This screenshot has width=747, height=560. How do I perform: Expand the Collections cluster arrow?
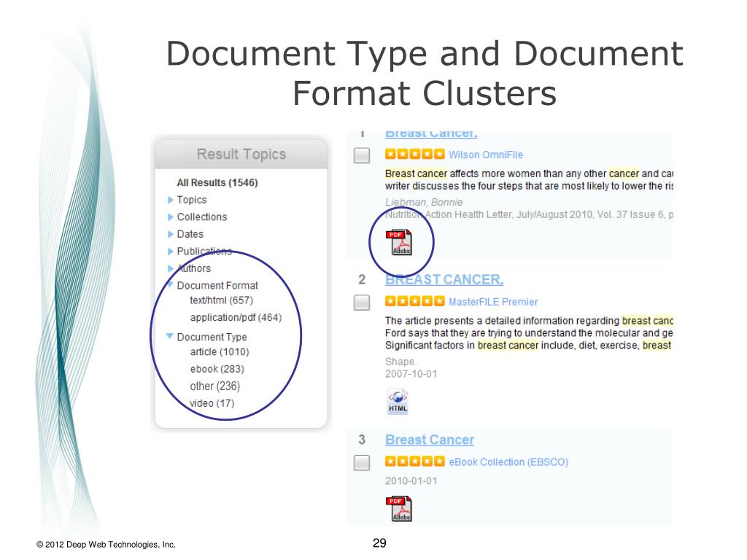170,217
